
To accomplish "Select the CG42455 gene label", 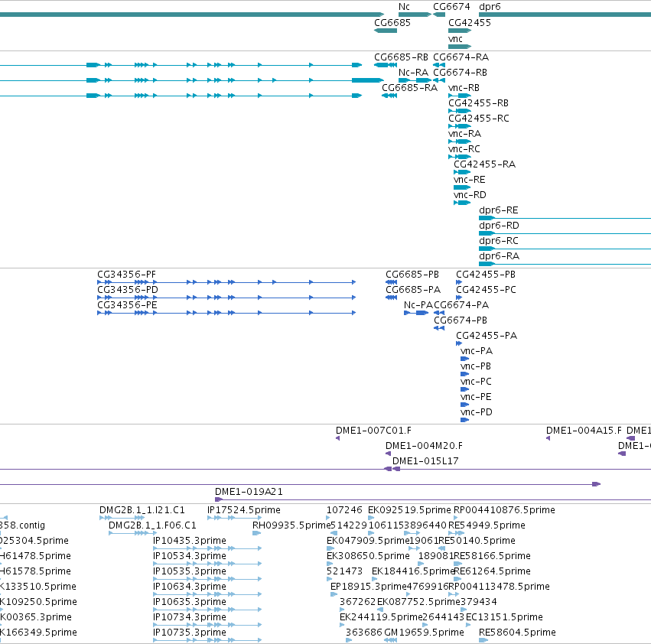I will point(469,22).
